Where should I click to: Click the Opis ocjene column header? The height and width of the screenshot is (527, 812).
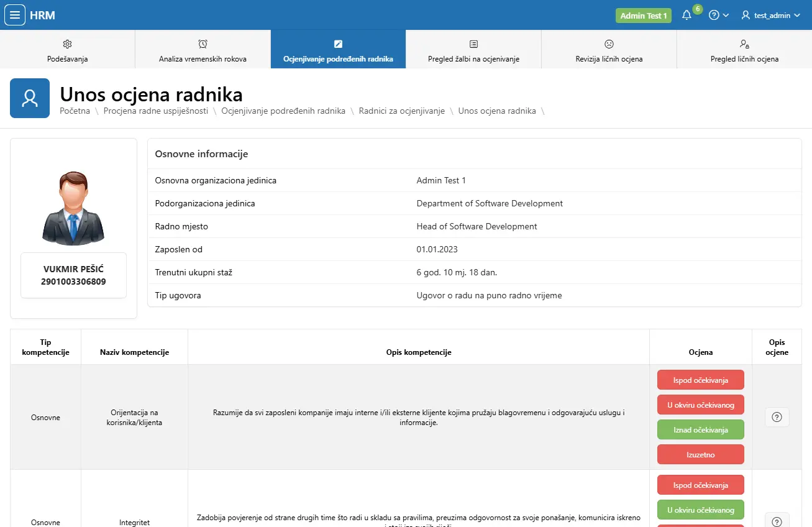[777, 347]
